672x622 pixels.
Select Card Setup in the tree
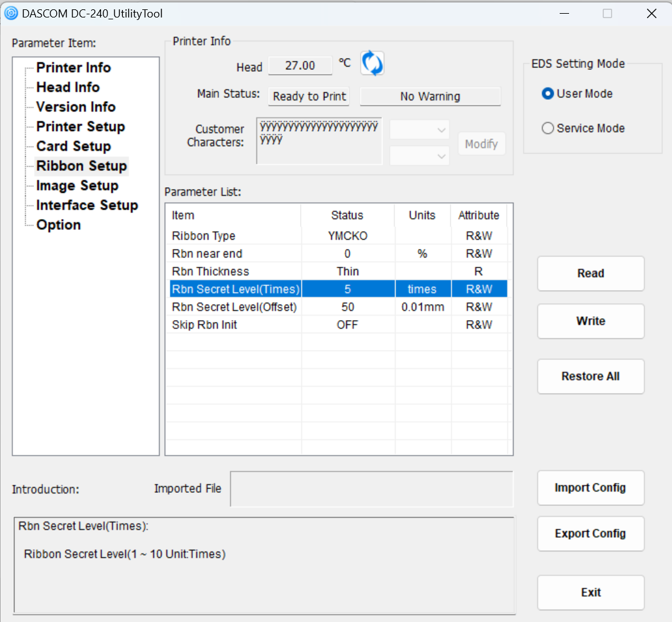(74, 146)
